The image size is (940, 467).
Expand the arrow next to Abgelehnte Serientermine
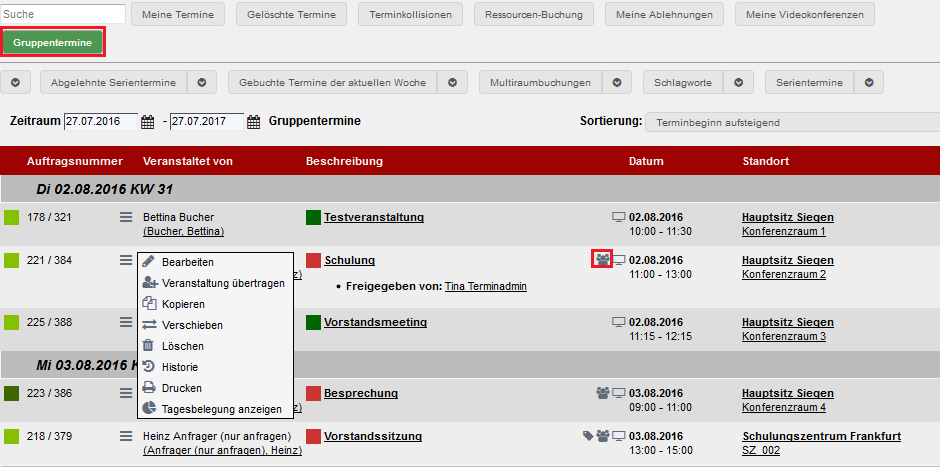(x=202, y=83)
